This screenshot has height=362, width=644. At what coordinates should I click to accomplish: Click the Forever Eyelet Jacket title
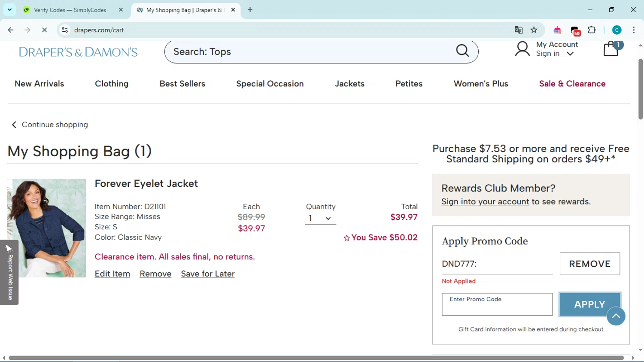tap(146, 183)
